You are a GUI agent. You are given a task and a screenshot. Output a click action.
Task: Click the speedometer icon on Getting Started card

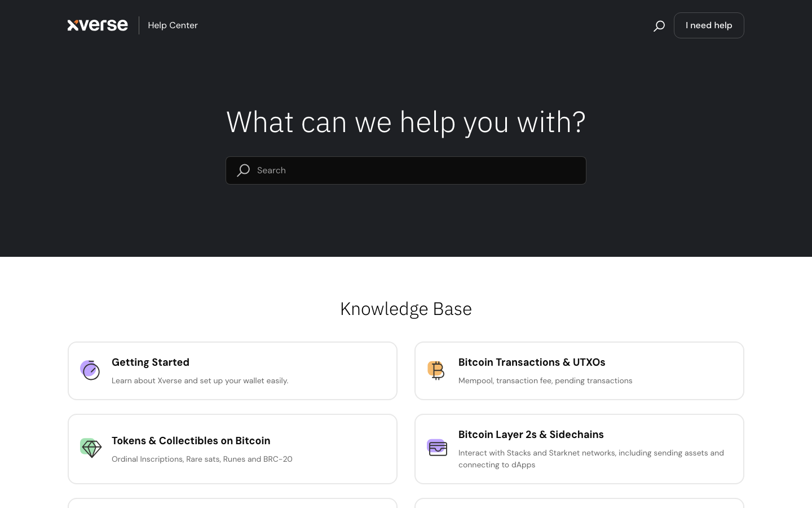90,370
